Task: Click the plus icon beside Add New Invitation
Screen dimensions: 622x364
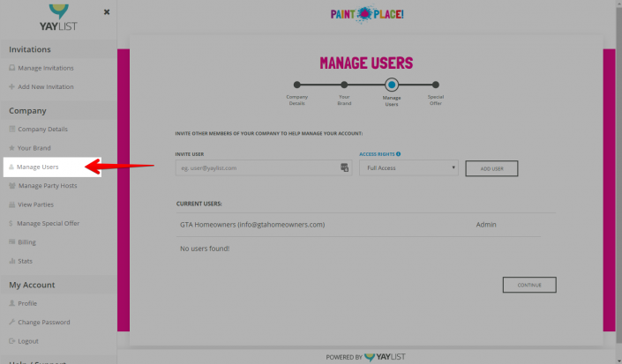Action: 11,86
